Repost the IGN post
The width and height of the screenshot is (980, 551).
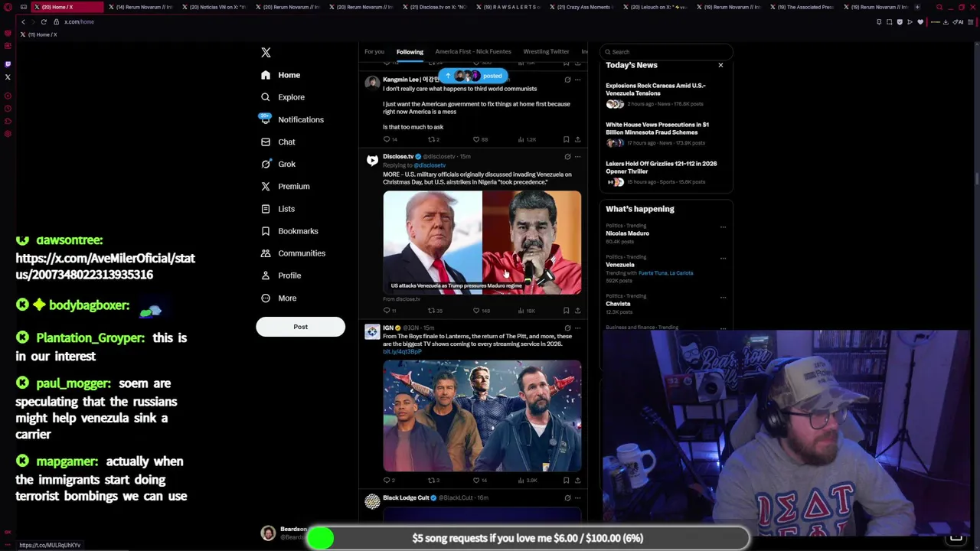(x=433, y=481)
